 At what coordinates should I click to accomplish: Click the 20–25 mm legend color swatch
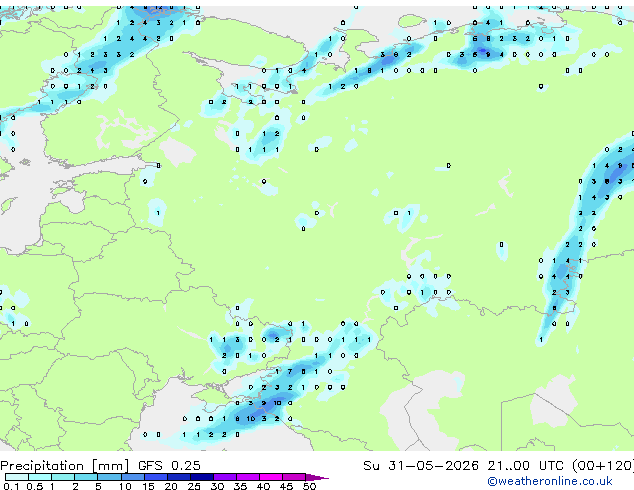178,477
